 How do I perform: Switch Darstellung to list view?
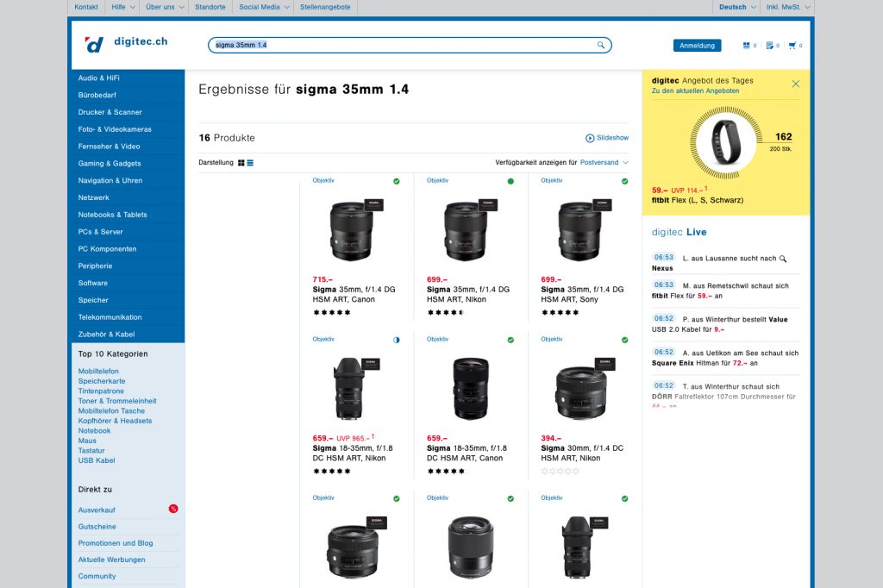(250, 163)
